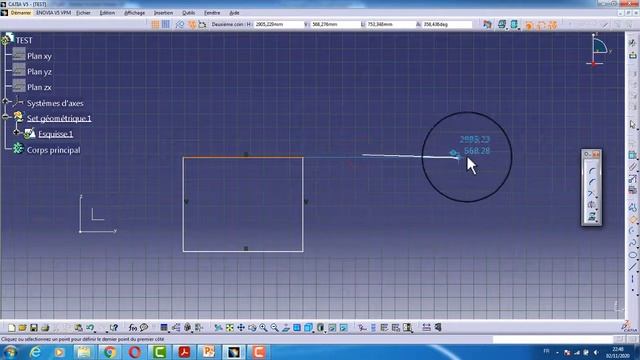Click the Undo arrow icon
The image size is (640, 360).
coord(90,327)
